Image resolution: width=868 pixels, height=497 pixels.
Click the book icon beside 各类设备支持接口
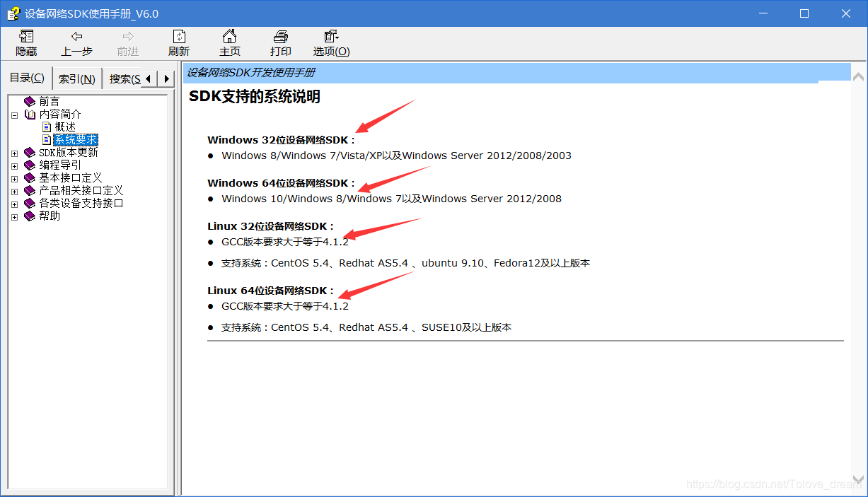tap(30, 203)
